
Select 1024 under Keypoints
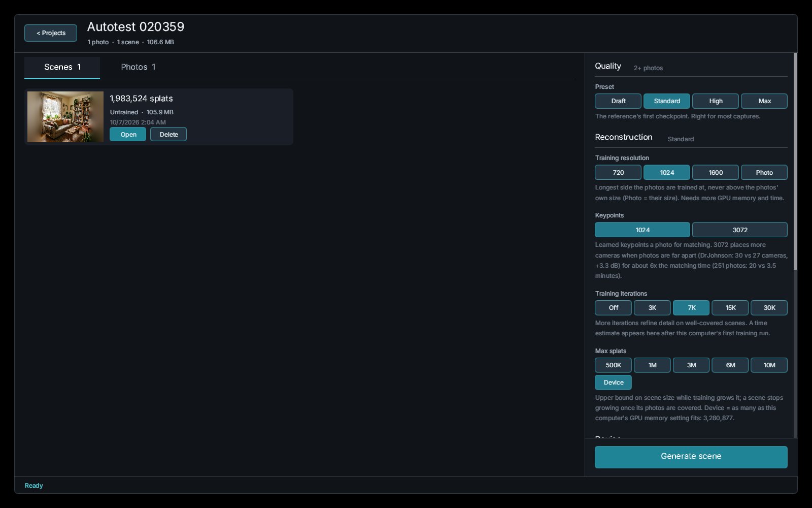[642, 230]
